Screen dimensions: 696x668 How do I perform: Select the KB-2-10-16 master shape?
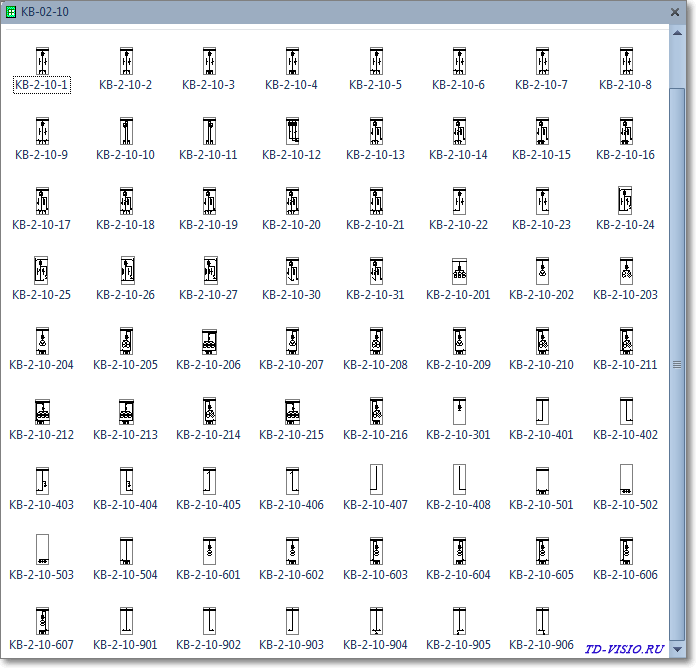point(626,131)
